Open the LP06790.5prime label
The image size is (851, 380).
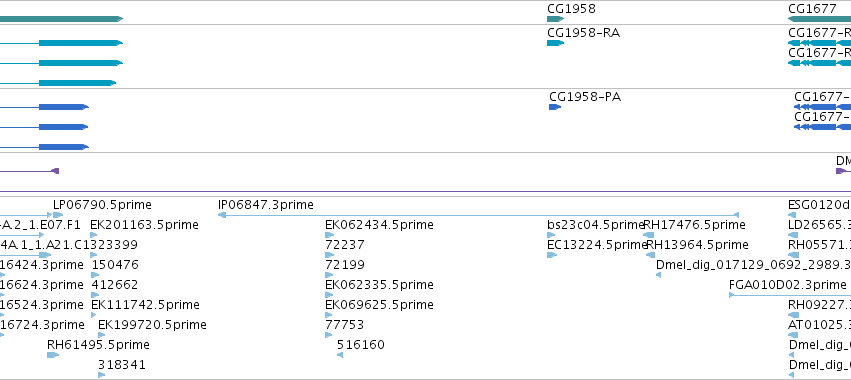point(102,205)
